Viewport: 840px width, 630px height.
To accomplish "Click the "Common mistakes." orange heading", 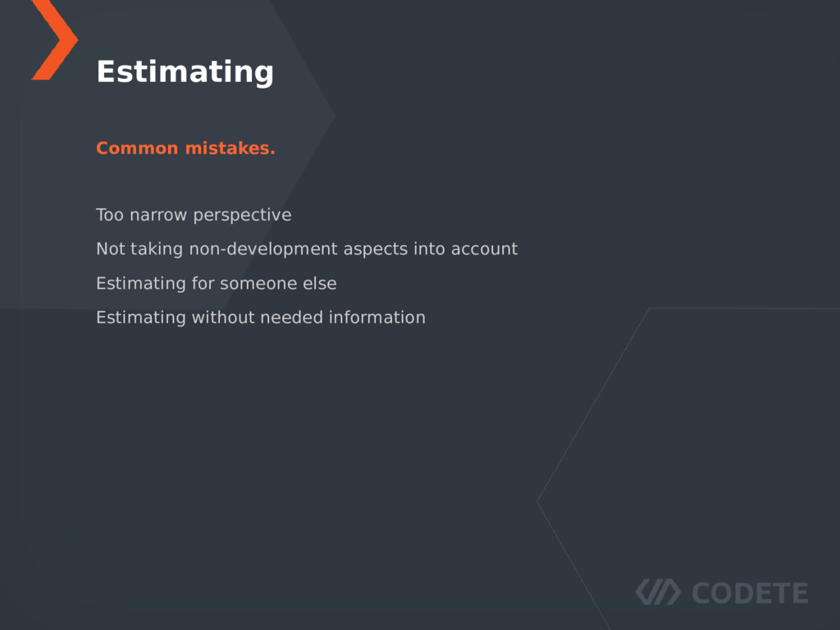I will click(x=185, y=148).
